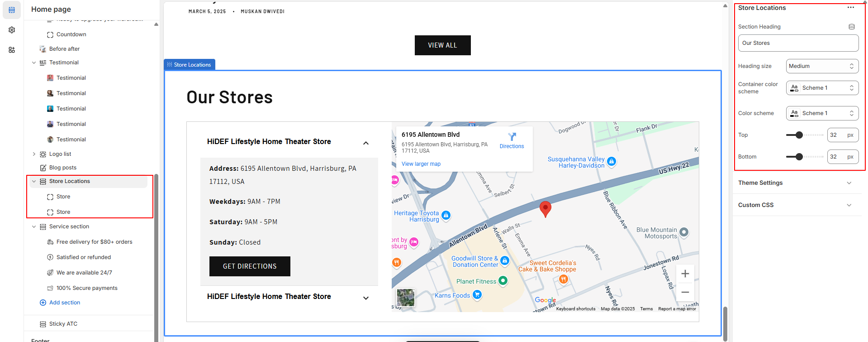This screenshot has height=342, width=868.
Task: Click Report a map error link
Action: (677, 309)
